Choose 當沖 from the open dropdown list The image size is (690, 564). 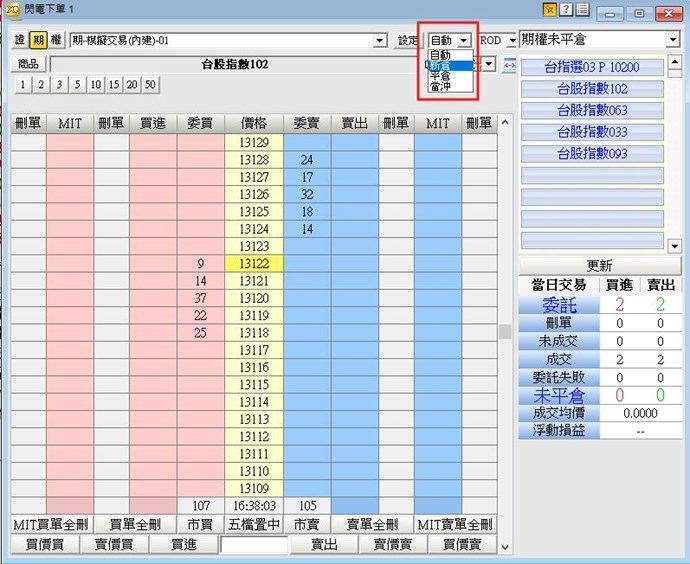(441, 87)
